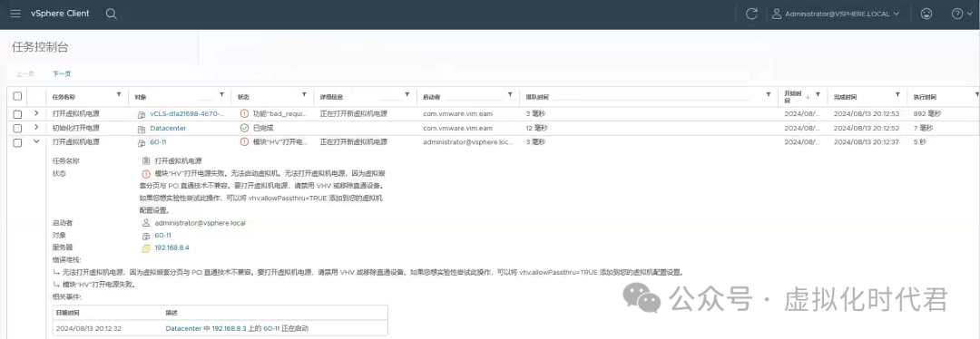Open the help question-mark menu
This screenshot has height=339, width=980.
[x=961, y=13]
